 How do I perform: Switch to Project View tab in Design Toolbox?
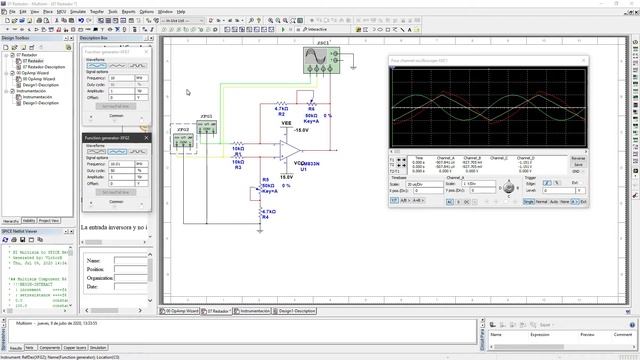49,221
